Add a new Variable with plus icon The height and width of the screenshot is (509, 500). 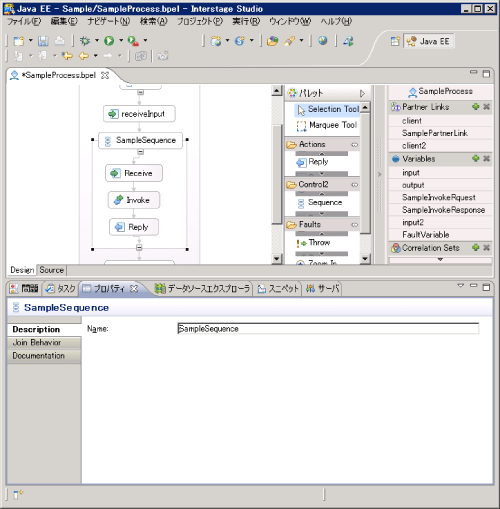click(476, 158)
